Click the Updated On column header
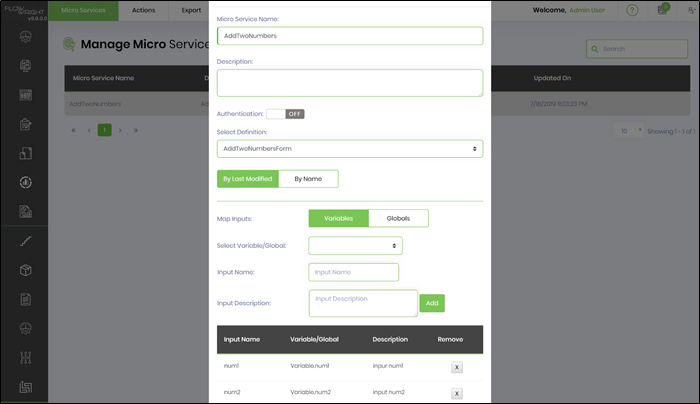700x404 pixels. click(552, 78)
